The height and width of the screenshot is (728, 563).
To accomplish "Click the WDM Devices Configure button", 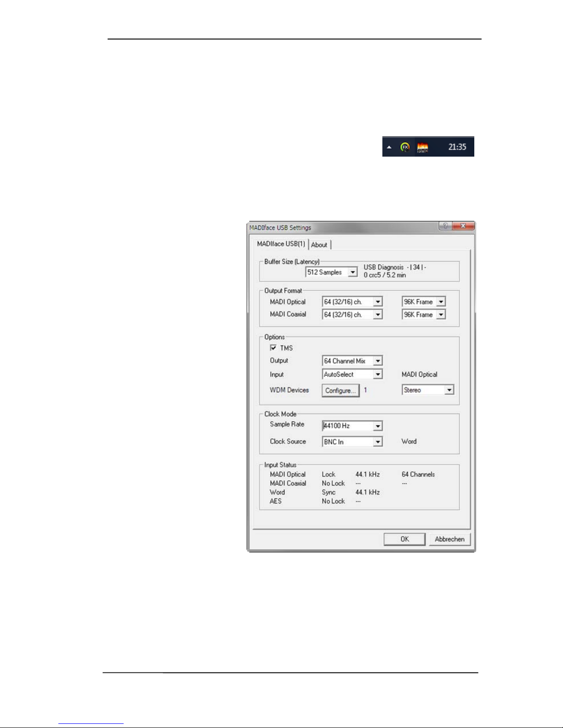I will pos(341,390).
